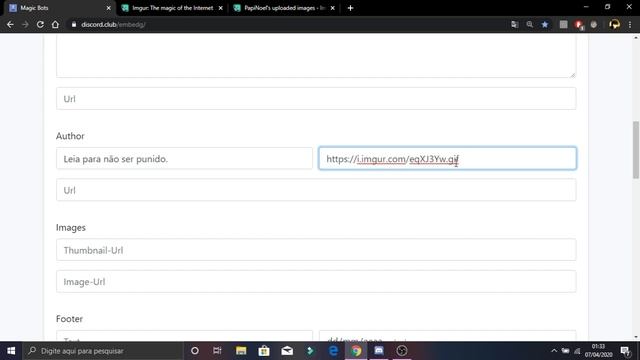The width and height of the screenshot is (640, 360).
Task: Open the Windows notification center
Action: pyautogui.click(x=625, y=351)
